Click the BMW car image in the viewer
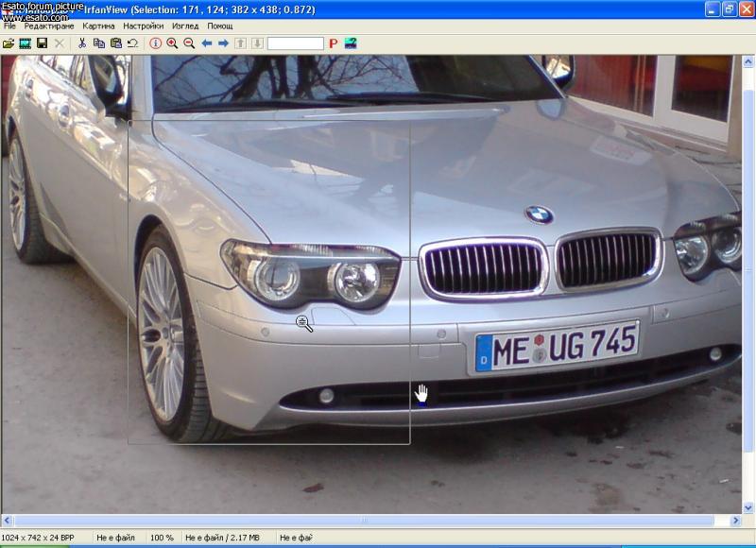 tap(371, 284)
